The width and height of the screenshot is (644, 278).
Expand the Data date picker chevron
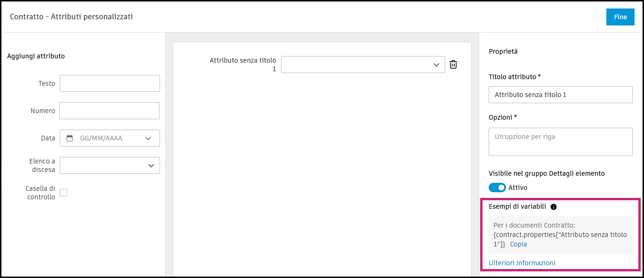[149, 138]
